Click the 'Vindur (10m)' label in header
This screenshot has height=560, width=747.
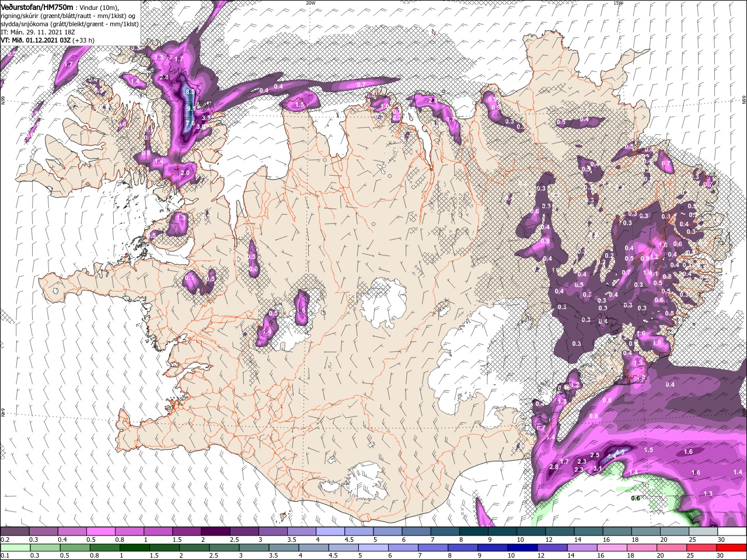(x=99, y=7)
